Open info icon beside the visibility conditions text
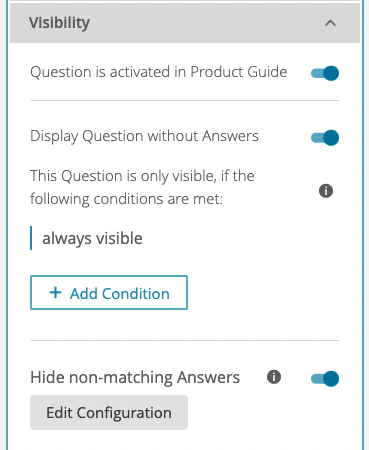Image resolution: width=369 pixels, height=450 pixels. point(326,191)
